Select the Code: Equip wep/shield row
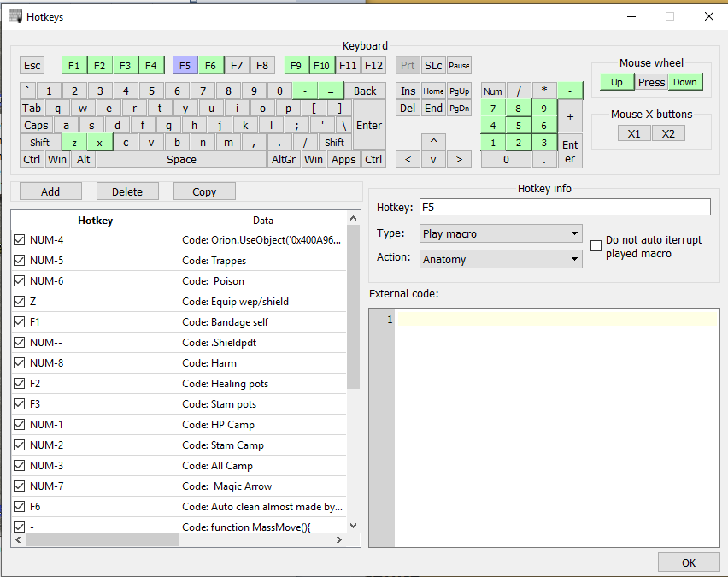Screen dimensions: 728x577 point(179,302)
